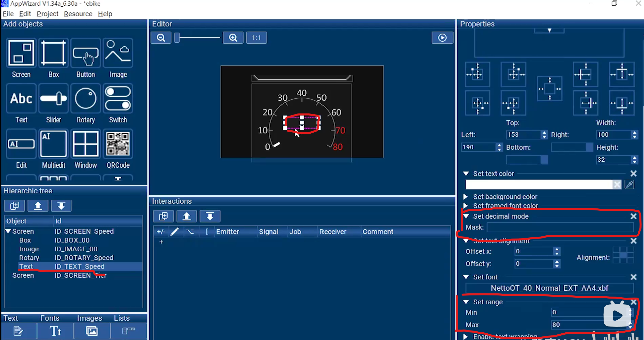
Task: Open the File menu
Action: (8, 14)
